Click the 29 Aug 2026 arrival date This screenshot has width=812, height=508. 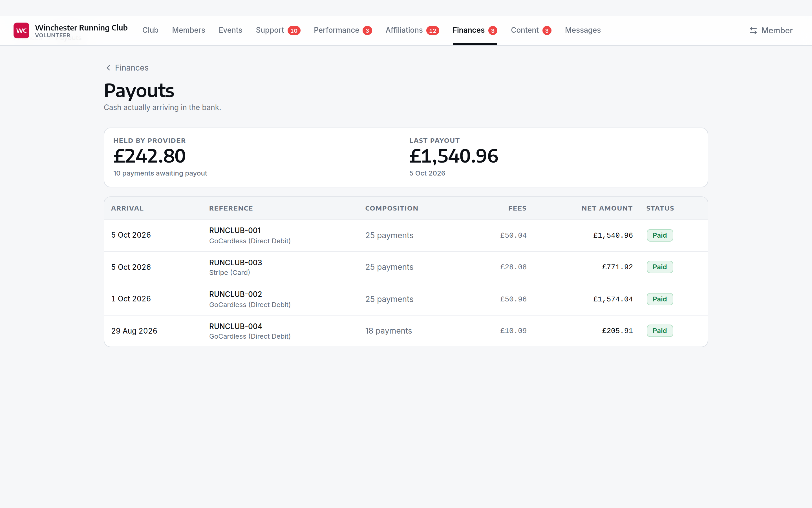click(134, 331)
